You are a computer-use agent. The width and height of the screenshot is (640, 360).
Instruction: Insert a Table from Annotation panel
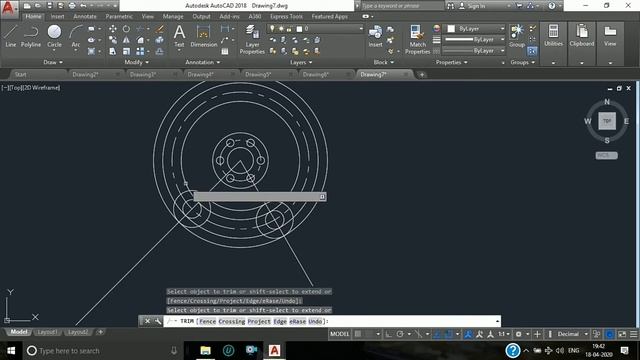pos(225,51)
